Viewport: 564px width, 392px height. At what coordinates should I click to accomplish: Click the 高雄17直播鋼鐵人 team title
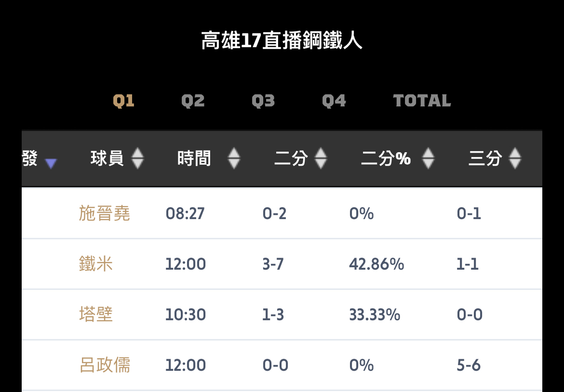click(282, 41)
